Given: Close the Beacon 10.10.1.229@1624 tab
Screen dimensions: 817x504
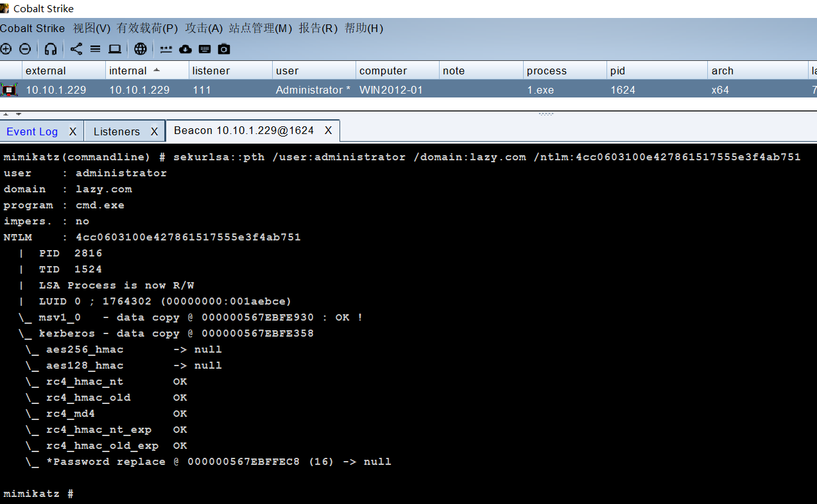Looking at the screenshot, I should pyautogui.click(x=328, y=131).
